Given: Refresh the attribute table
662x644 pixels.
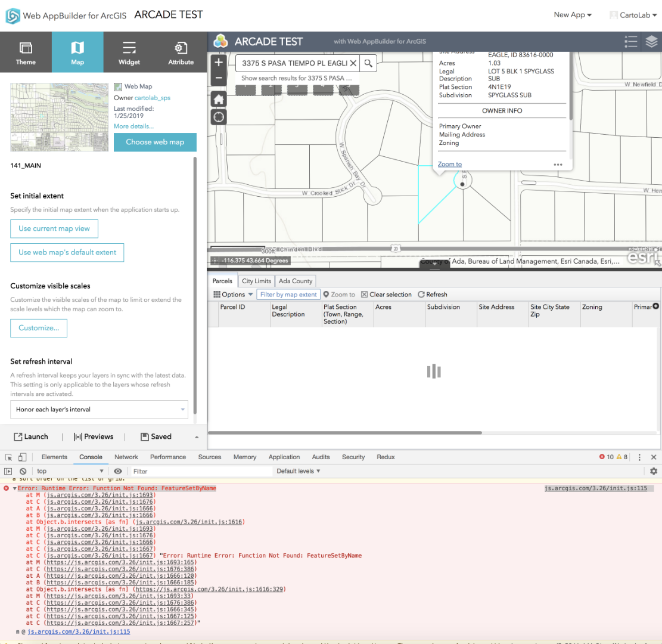Looking at the screenshot, I should [433, 295].
